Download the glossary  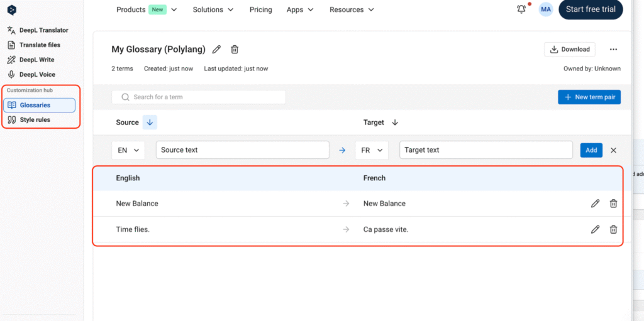pyautogui.click(x=570, y=49)
